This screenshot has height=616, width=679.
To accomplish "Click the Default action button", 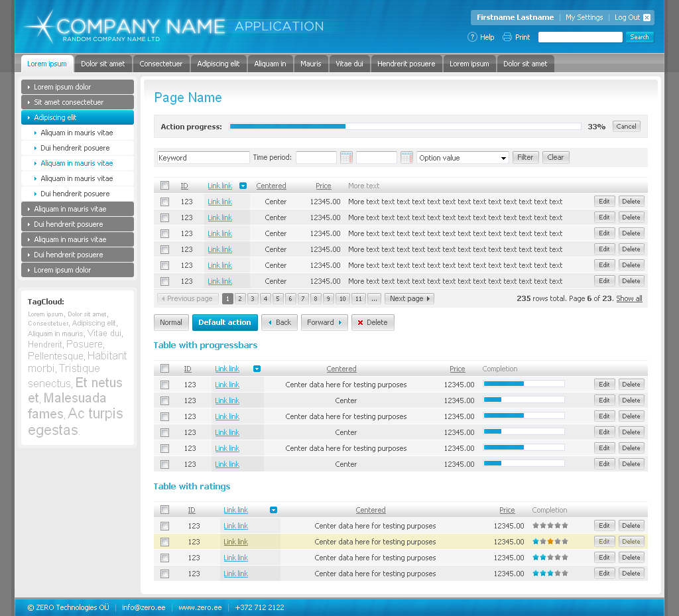I will tap(225, 322).
